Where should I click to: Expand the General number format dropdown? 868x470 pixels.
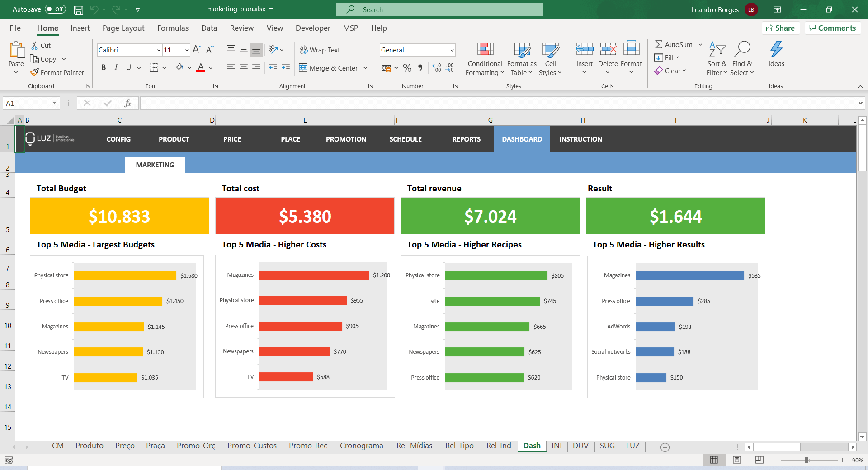click(452, 50)
